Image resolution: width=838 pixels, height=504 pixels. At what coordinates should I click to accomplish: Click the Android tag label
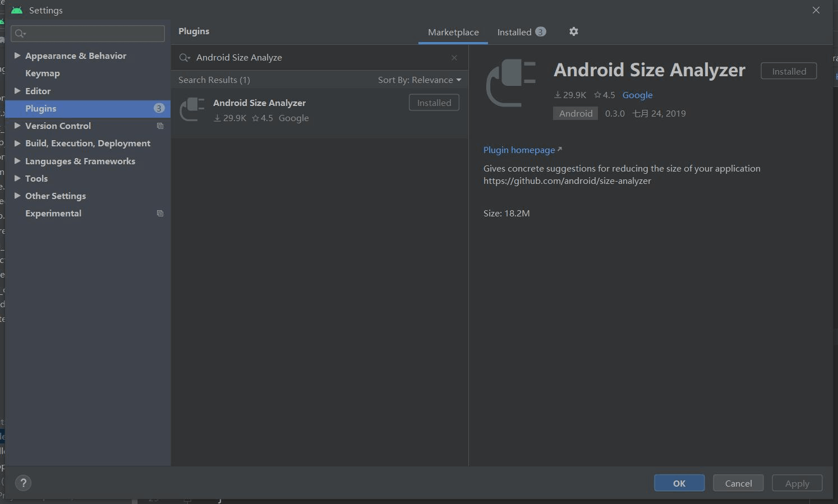[x=575, y=113]
